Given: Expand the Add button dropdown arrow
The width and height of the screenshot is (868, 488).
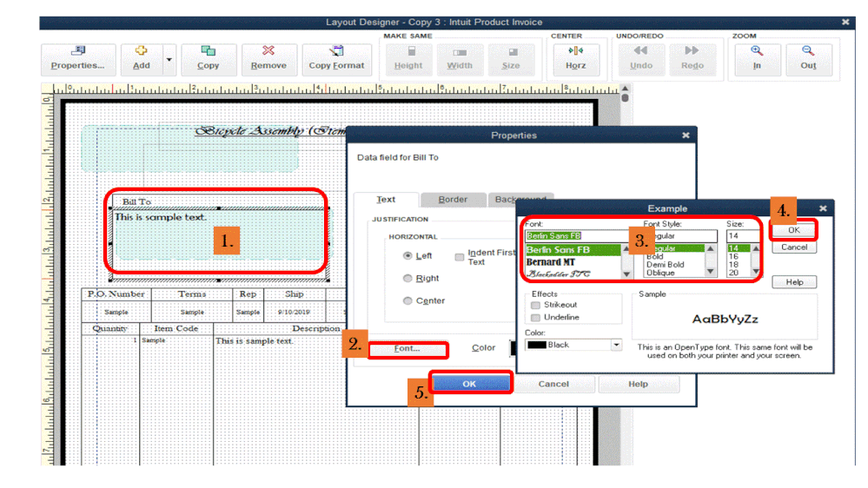Looking at the screenshot, I should pos(169,59).
